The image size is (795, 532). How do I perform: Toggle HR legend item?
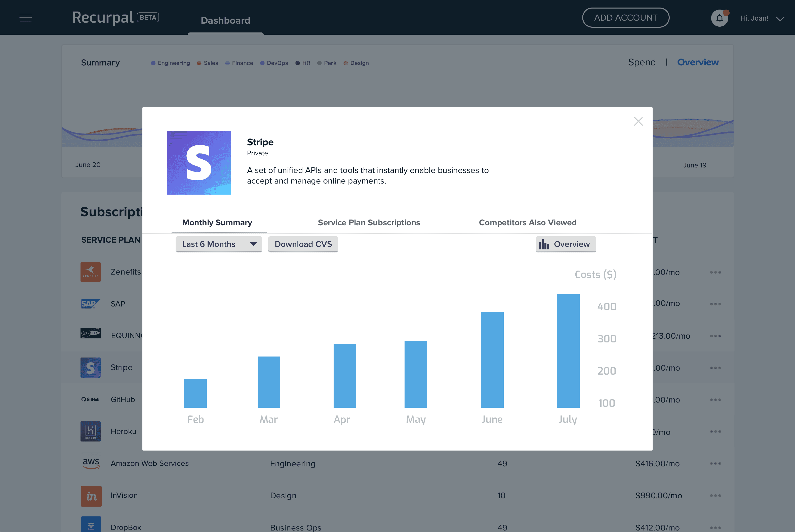[303, 63]
